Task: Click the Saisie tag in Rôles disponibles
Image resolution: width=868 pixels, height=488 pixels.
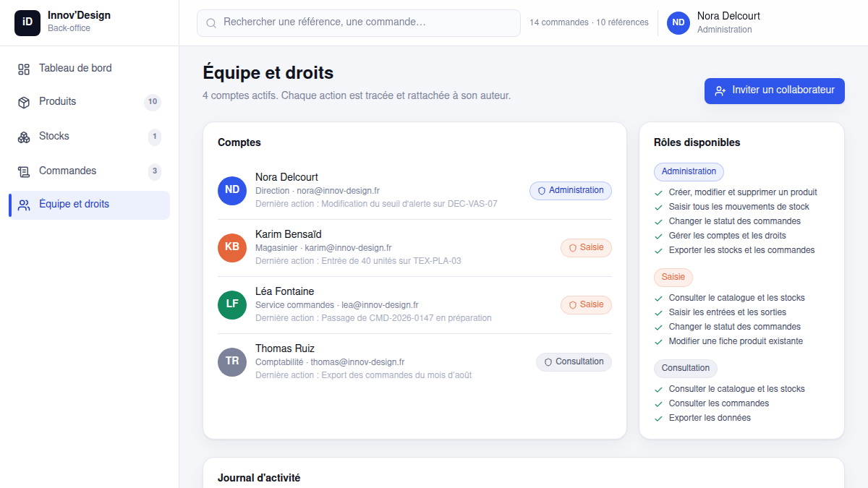Action: pyautogui.click(x=673, y=278)
